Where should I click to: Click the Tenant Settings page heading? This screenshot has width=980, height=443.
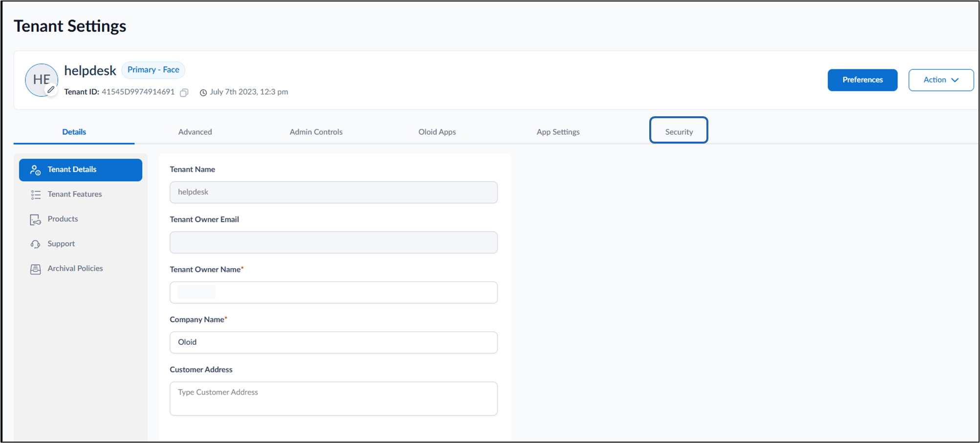pyautogui.click(x=70, y=26)
